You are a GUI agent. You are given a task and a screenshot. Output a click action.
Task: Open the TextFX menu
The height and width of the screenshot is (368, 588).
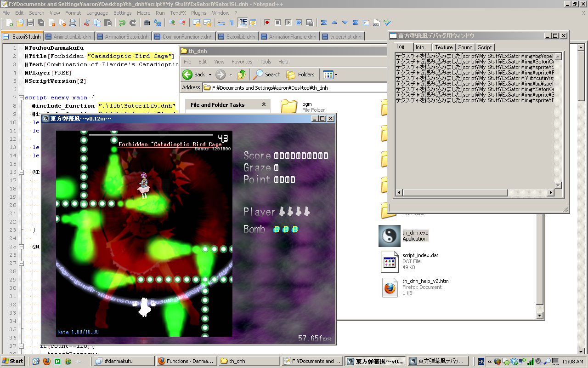pos(178,13)
